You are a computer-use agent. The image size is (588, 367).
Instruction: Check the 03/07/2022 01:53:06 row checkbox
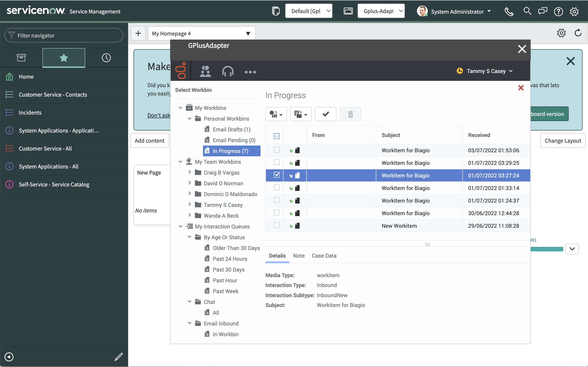(x=277, y=150)
